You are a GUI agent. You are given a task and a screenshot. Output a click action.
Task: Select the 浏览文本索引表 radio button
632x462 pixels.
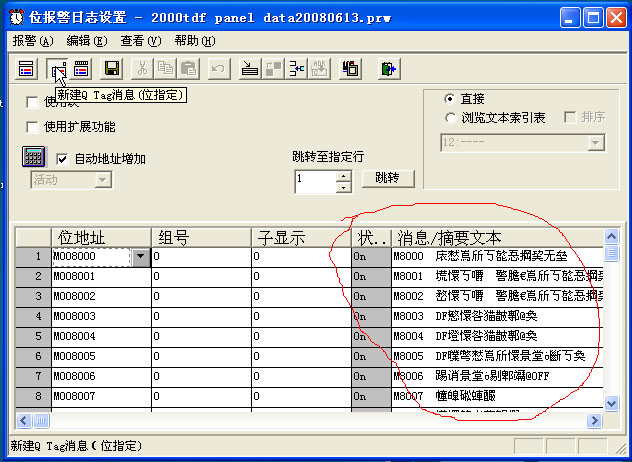449,118
